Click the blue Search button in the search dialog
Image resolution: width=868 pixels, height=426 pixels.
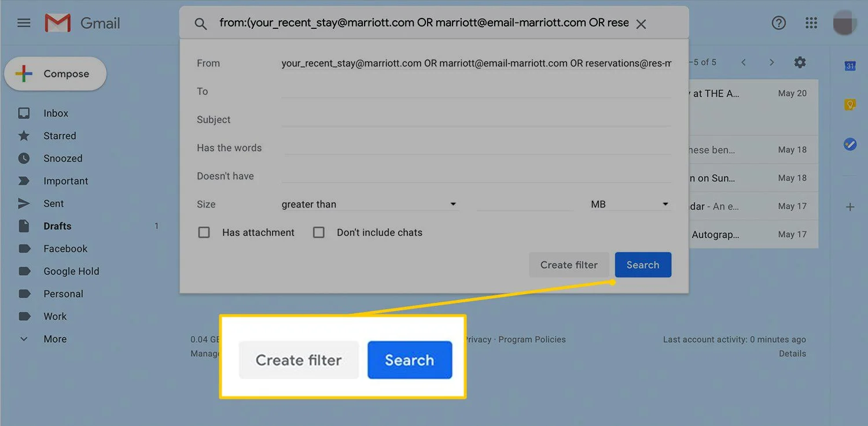[x=643, y=265]
